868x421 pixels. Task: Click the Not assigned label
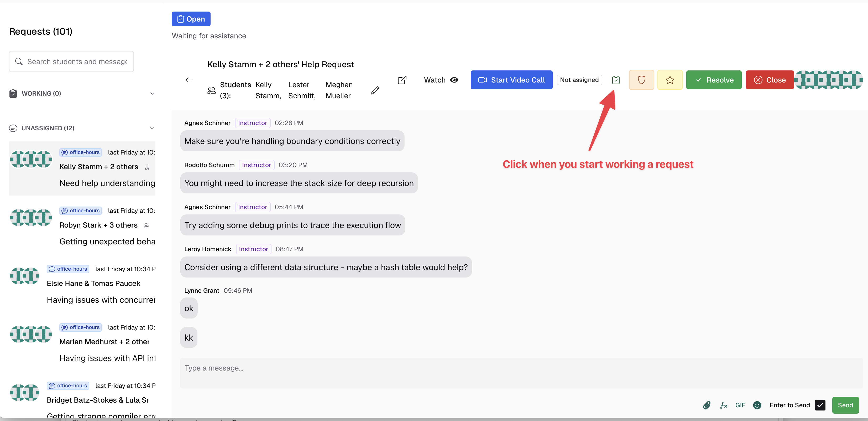coord(579,80)
